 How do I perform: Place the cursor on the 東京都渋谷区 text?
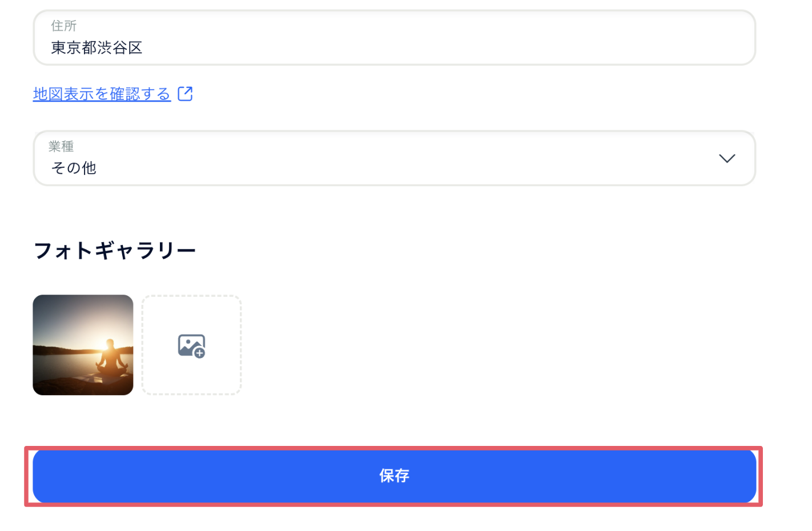click(97, 47)
